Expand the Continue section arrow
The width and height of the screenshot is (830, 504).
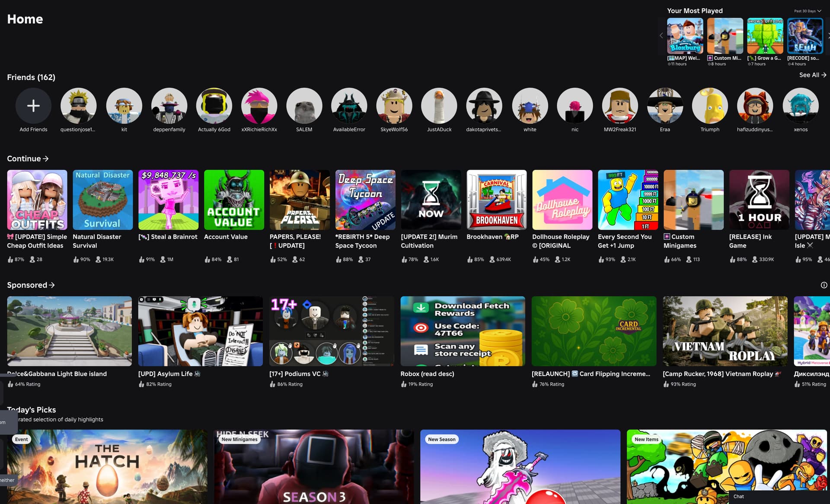tap(46, 159)
